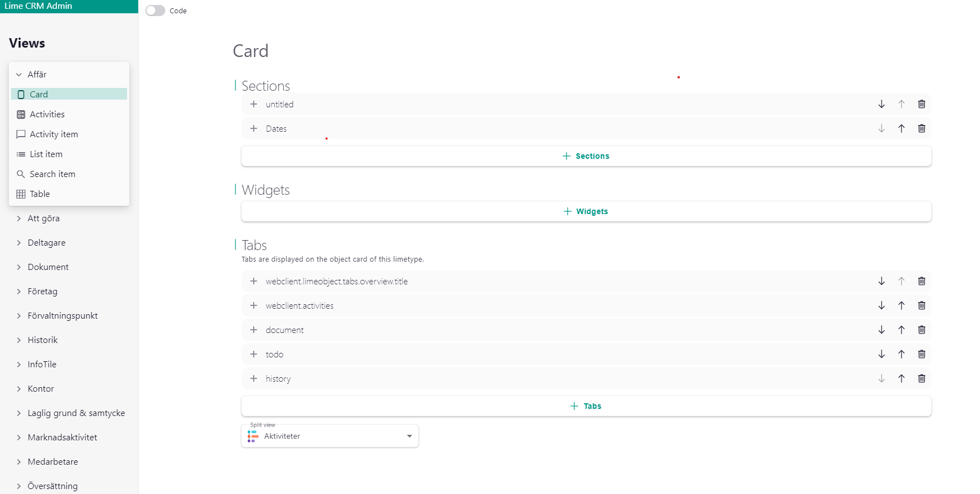This screenshot has height=494, width=980.
Task: Select Card view under Affär
Action: [69, 94]
